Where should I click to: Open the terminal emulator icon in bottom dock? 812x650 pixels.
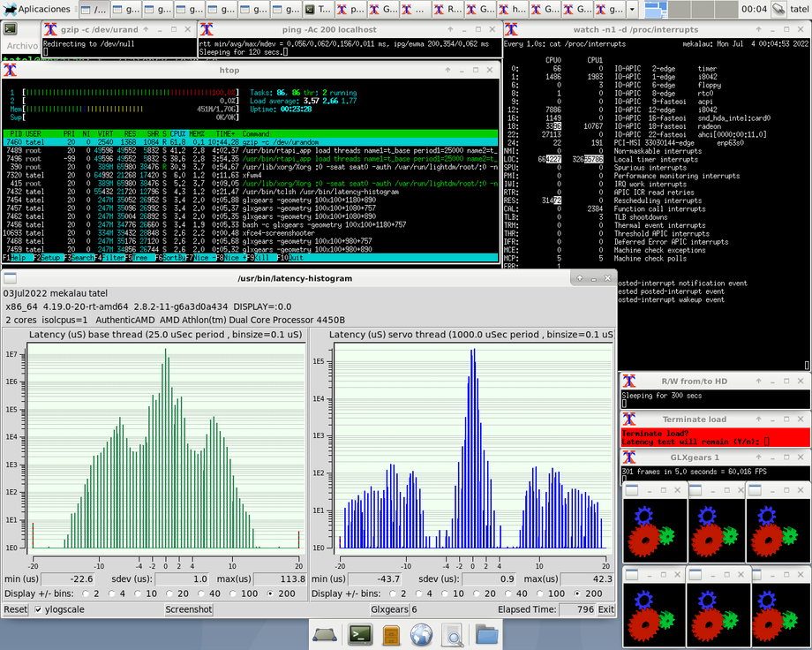[359, 634]
